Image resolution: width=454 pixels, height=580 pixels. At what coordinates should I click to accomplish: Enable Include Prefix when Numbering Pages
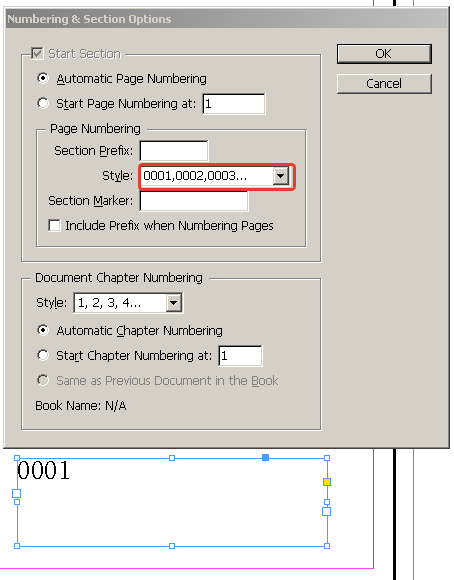point(54,226)
